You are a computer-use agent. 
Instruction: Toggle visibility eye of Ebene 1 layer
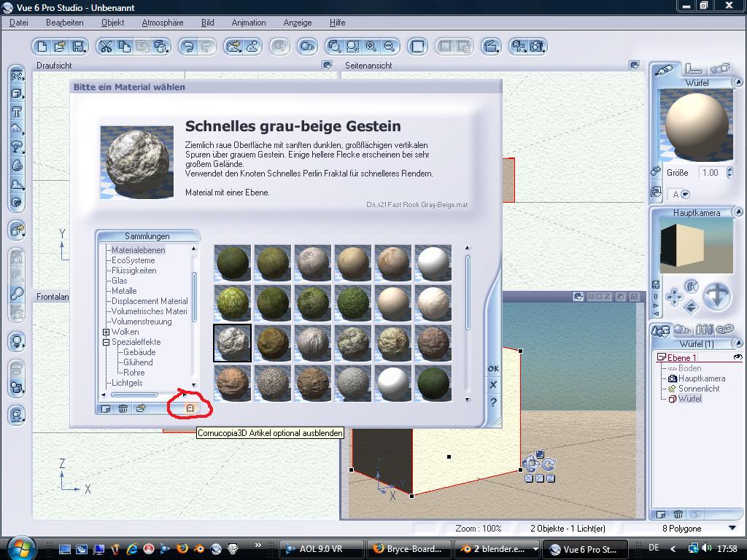pyautogui.click(x=738, y=357)
